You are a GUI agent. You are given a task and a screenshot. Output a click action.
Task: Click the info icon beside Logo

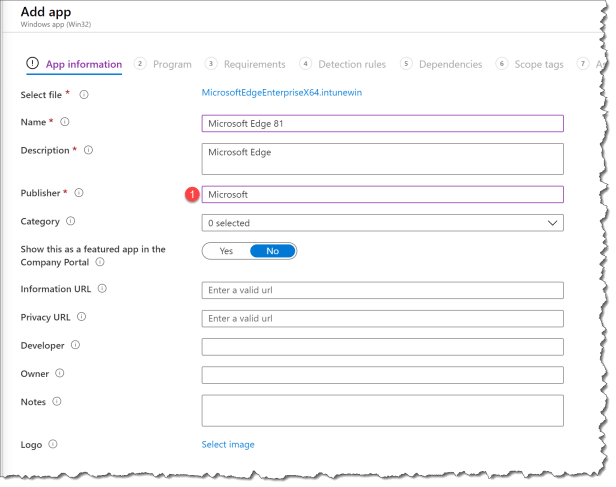coord(53,444)
